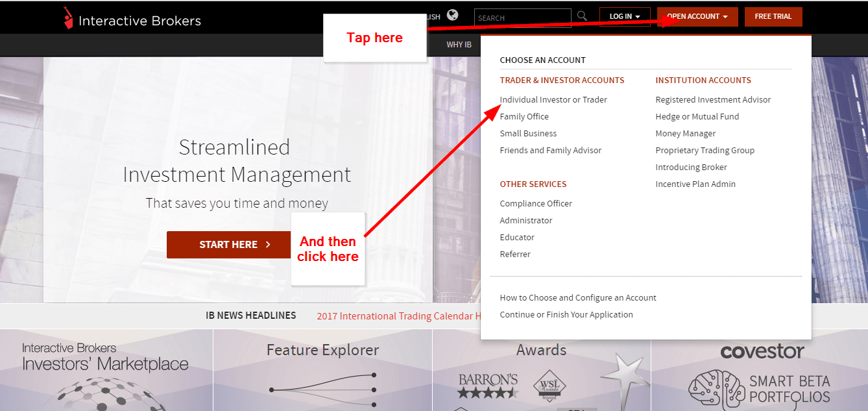Click the Interactive Brokers logo
Viewport: 868px width, 411px height.
130,19
